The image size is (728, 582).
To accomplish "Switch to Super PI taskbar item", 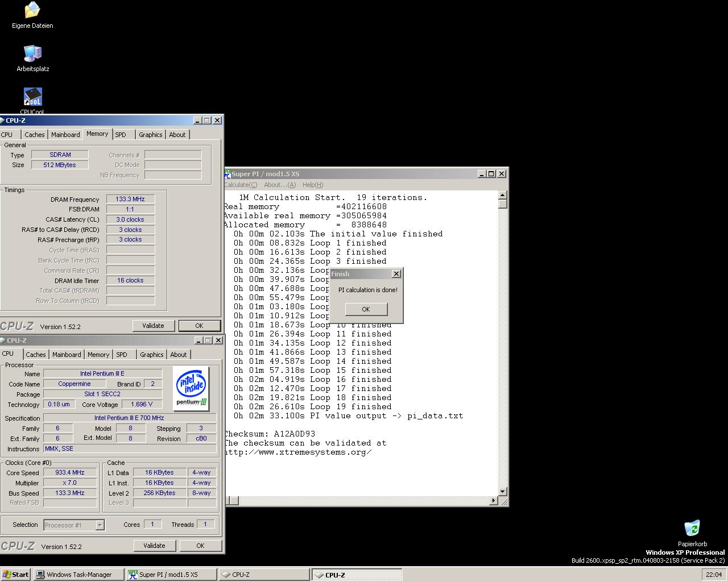I will (x=171, y=575).
